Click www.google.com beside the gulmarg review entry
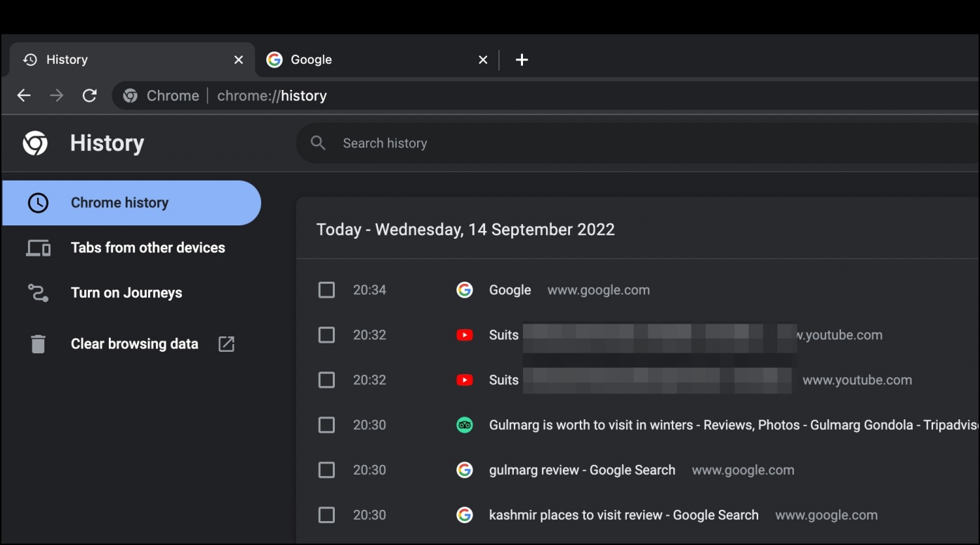Image resolution: width=980 pixels, height=545 pixels. click(743, 470)
